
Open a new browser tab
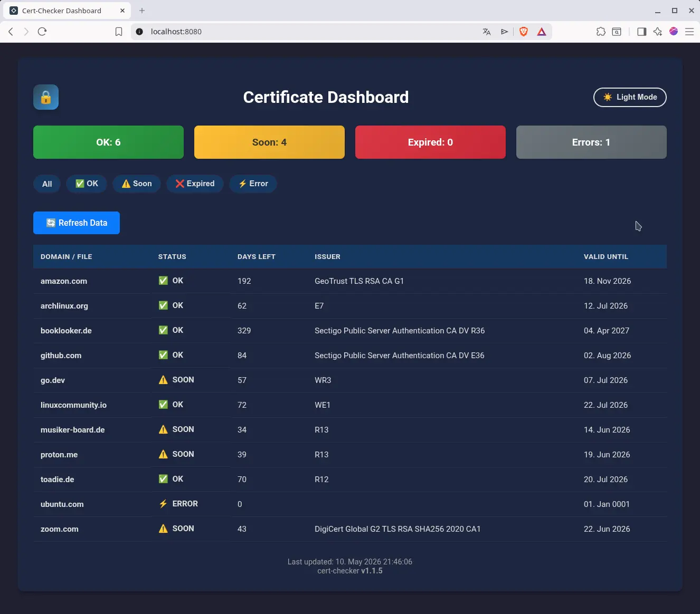pyautogui.click(x=142, y=11)
